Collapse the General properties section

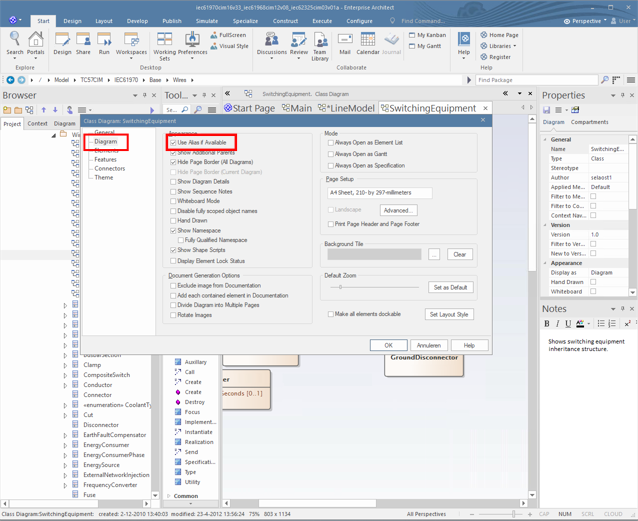coord(545,140)
